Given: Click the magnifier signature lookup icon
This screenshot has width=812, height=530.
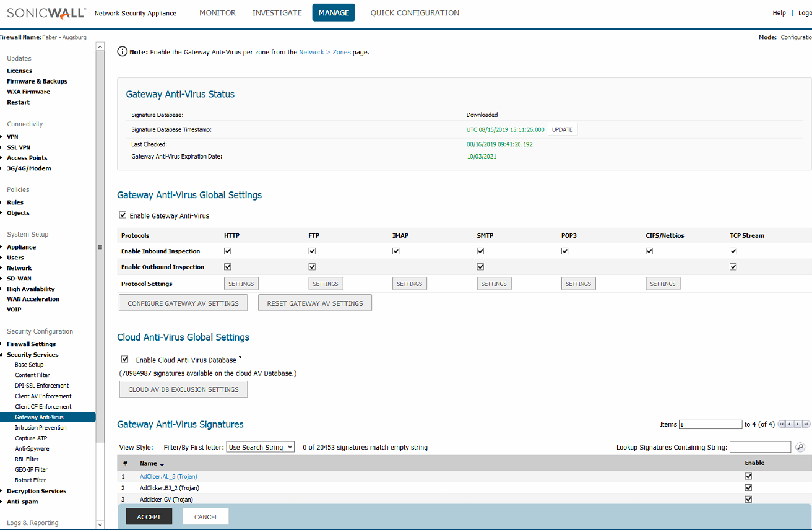Looking at the screenshot, I should 800,447.
